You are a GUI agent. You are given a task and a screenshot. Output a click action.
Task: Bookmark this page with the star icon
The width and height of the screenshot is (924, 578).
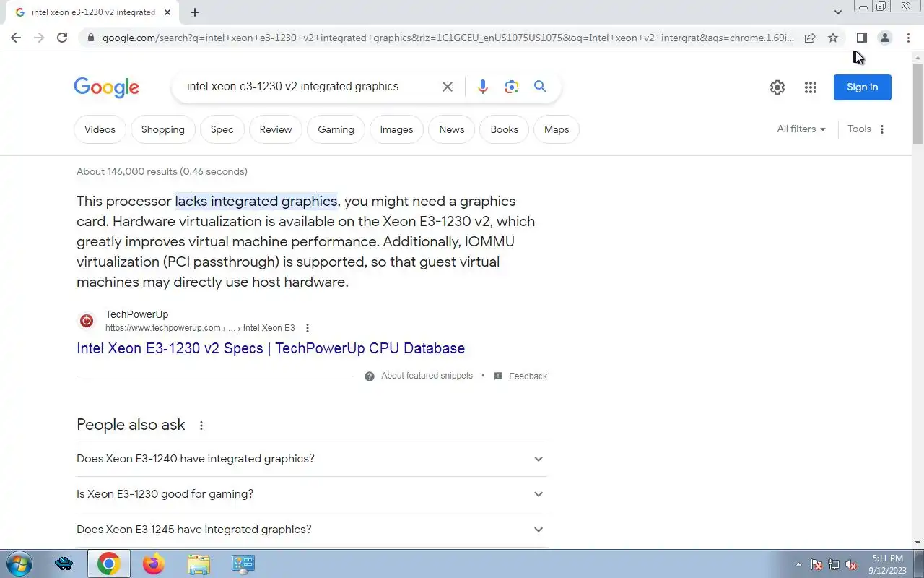[833, 38]
